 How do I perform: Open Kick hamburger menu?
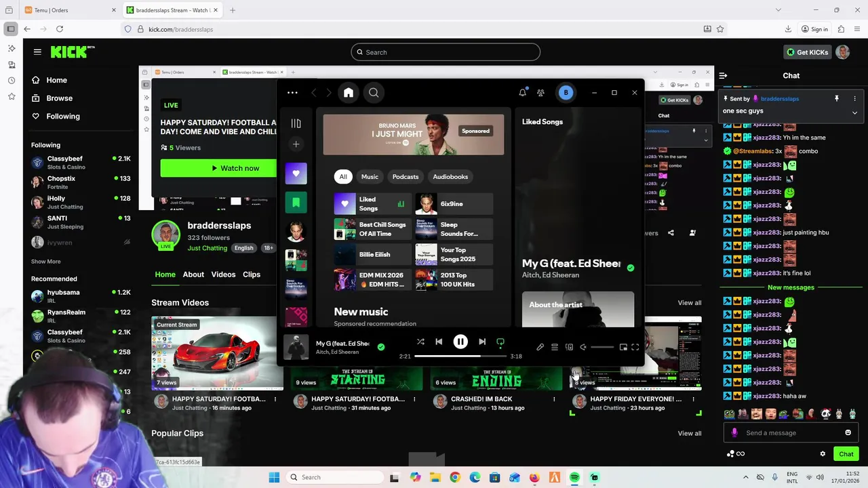(x=37, y=52)
